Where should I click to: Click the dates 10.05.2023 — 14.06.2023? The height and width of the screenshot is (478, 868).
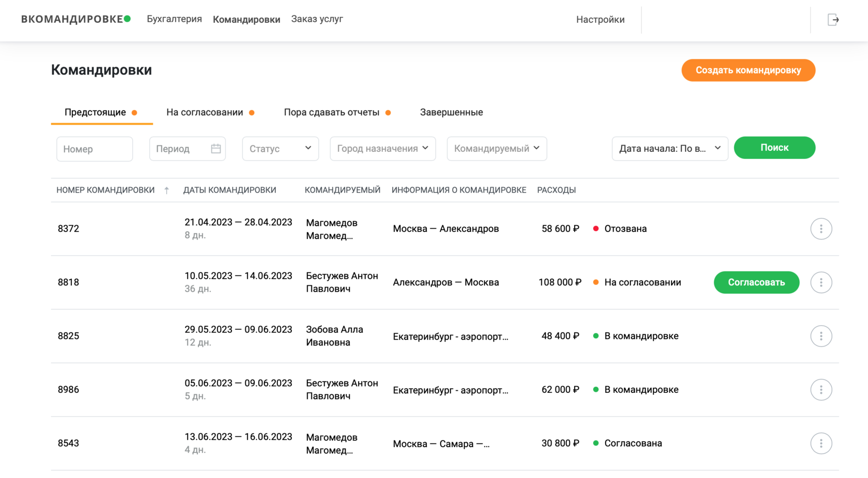click(x=238, y=276)
